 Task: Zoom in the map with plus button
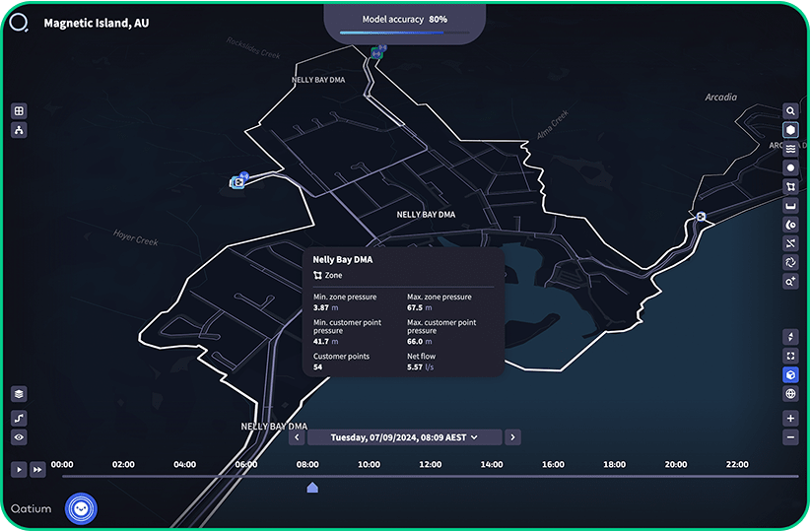click(790, 418)
